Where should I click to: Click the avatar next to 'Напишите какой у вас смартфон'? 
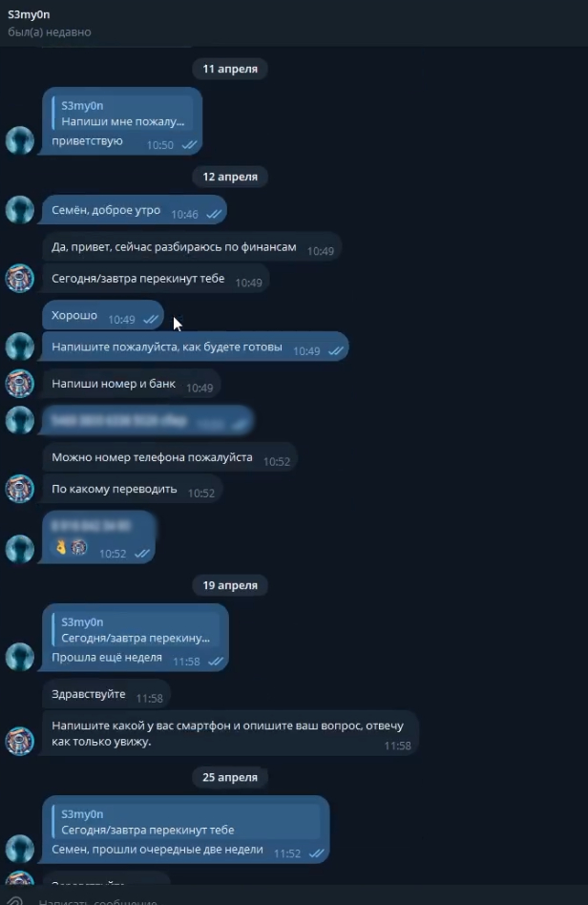(20, 741)
